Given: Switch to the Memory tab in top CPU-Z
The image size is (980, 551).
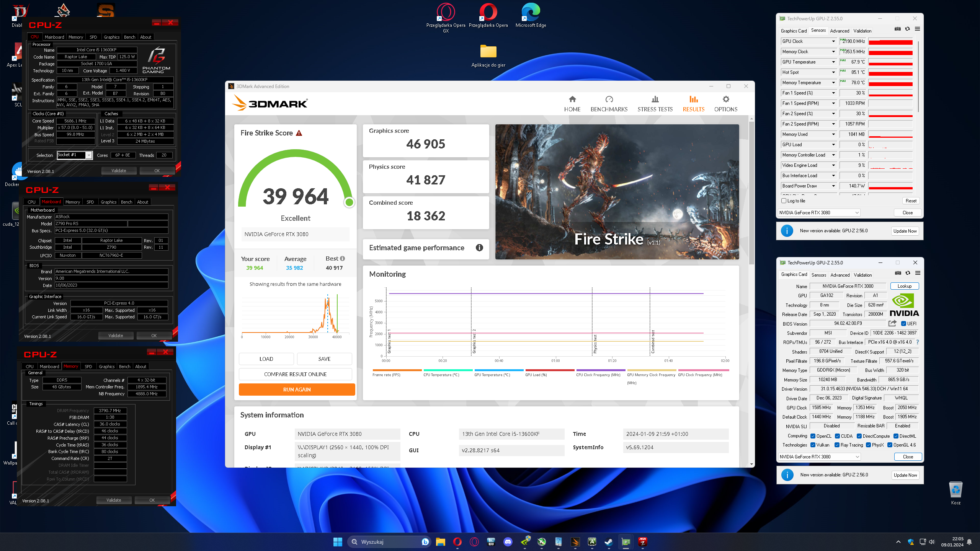Looking at the screenshot, I should [x=76, y=37].
